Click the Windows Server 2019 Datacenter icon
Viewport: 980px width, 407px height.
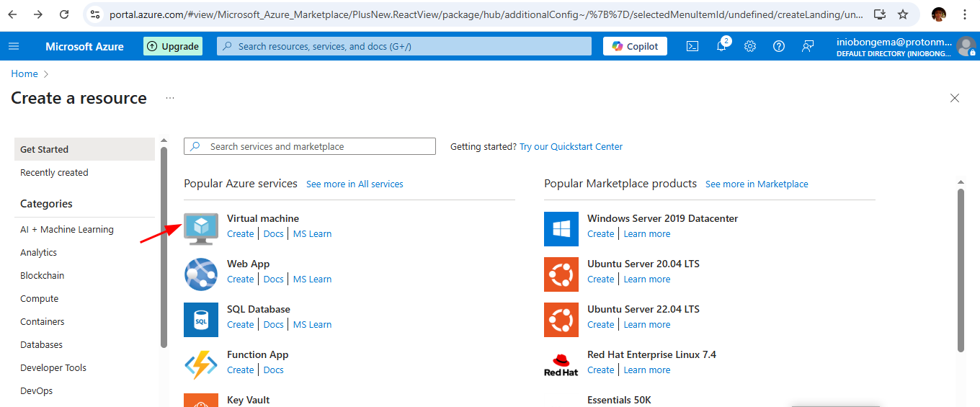coord(561,229)
